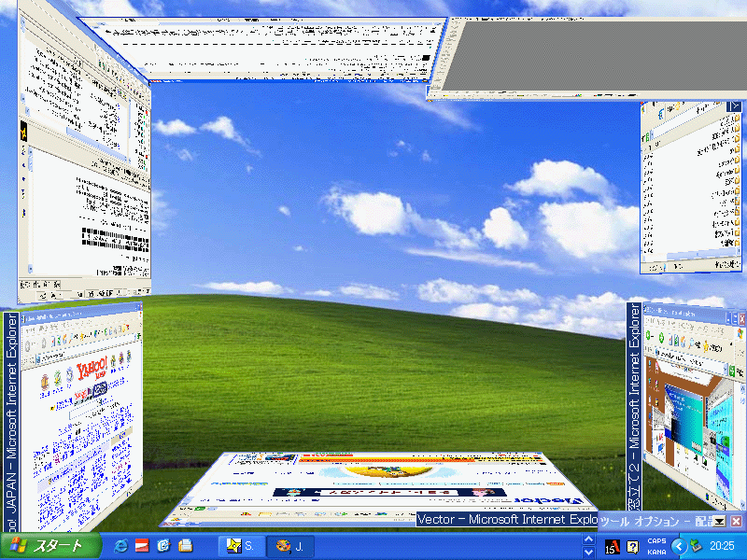Open the ツール オプション panel dropdown arrow
The width and height of the screenshot is (747, 560).
point(719,521)
